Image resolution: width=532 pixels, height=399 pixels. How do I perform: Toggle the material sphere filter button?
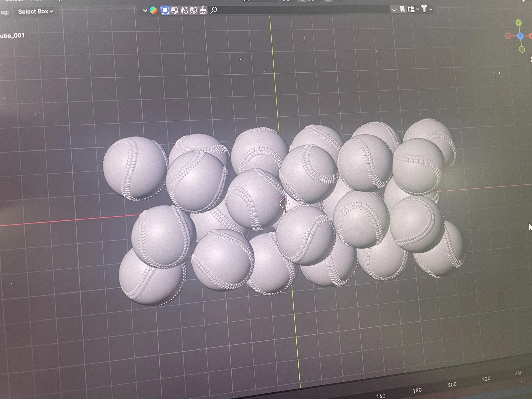[x=175, y=10]
